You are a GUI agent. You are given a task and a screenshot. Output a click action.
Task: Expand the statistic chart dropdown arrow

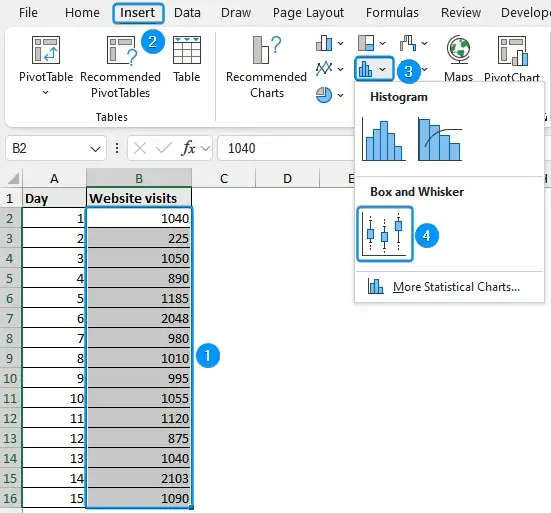point(383,69)
